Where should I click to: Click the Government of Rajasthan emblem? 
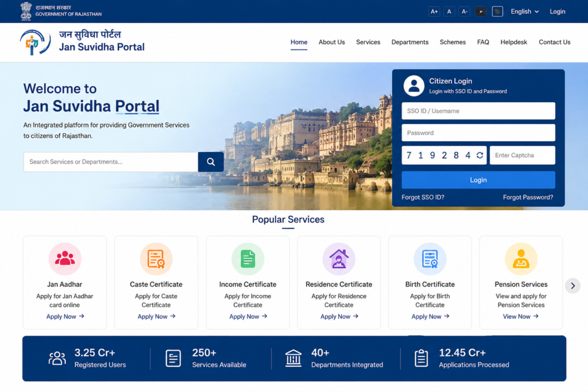[26, 11]
